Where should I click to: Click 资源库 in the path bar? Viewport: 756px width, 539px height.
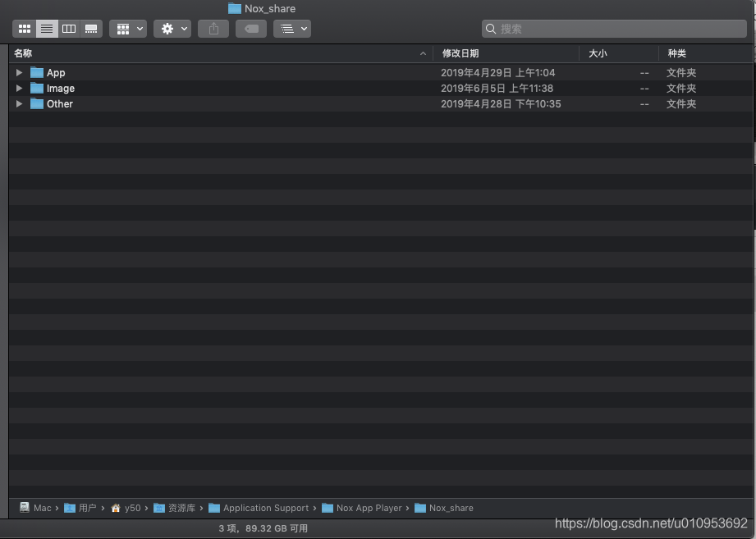(175, 508)
